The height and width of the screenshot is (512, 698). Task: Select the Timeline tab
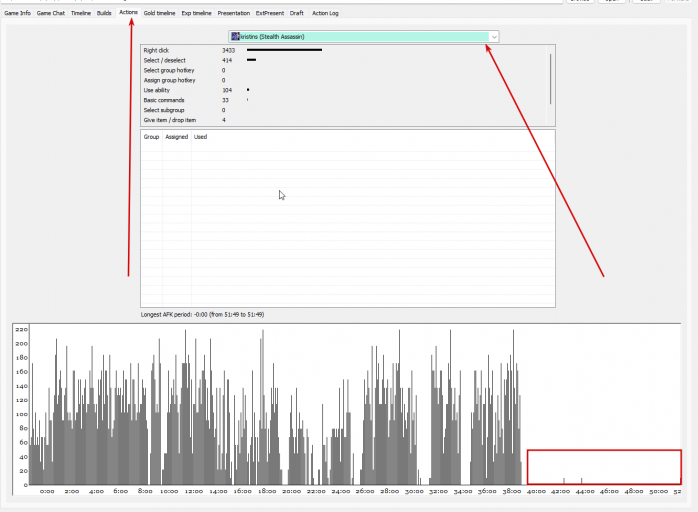pos(81,13)
